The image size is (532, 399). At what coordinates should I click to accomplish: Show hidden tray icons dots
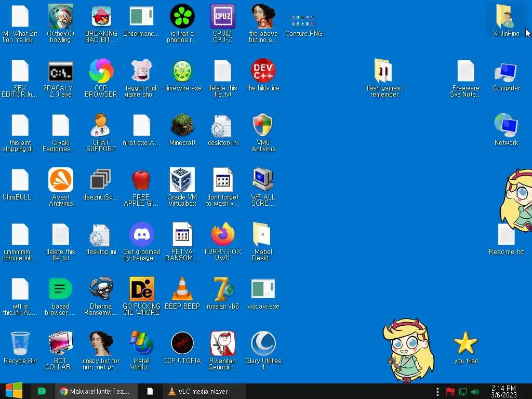coord(437,392)
